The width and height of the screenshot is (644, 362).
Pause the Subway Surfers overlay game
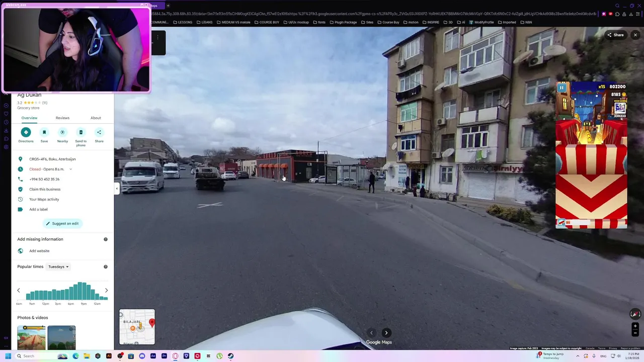click(561, 88)
